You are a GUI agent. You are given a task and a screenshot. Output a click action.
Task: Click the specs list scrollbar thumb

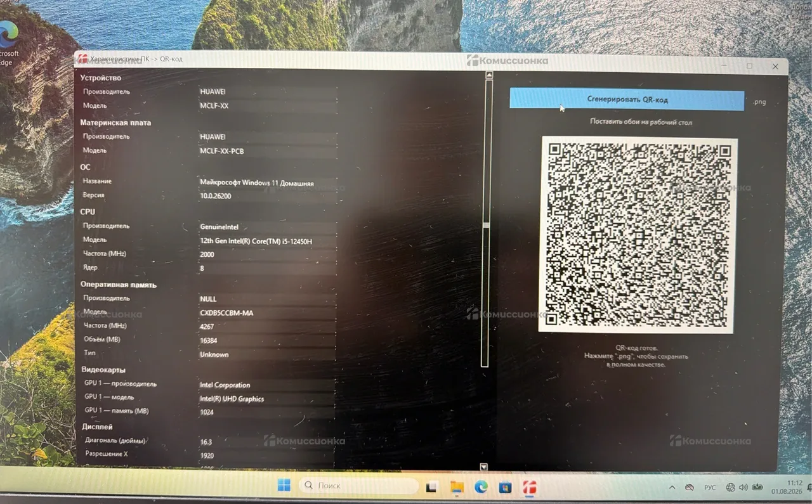click(486, 224)
